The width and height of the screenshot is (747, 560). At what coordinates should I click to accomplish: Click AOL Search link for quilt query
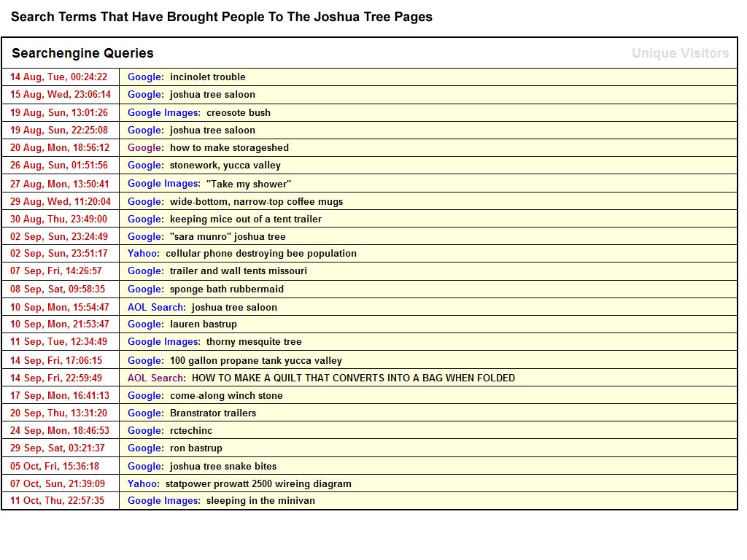tap(156, 378)
